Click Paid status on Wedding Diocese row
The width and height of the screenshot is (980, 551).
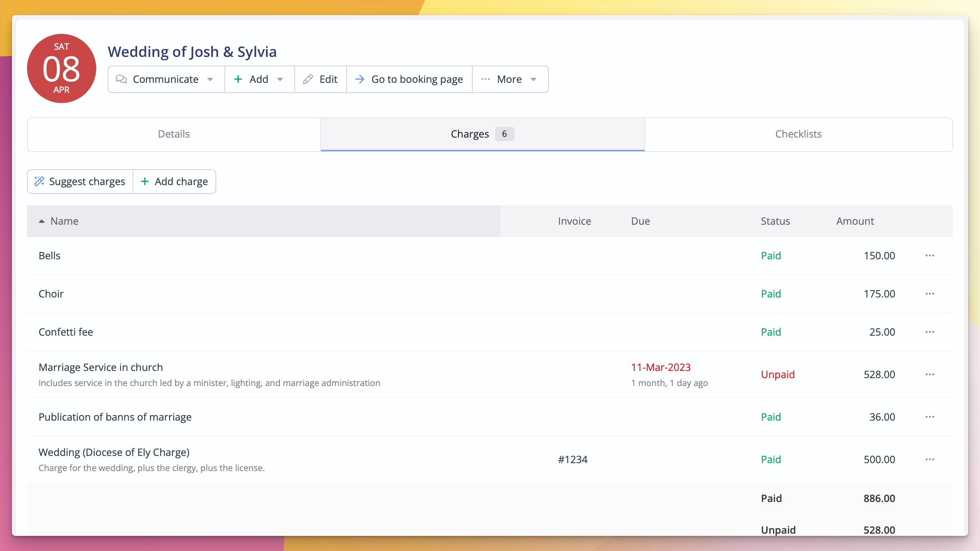[771, 460]
